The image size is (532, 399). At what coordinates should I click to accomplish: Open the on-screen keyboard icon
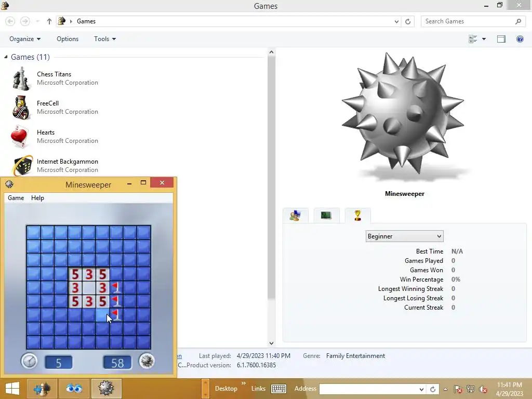coord(279,389)
